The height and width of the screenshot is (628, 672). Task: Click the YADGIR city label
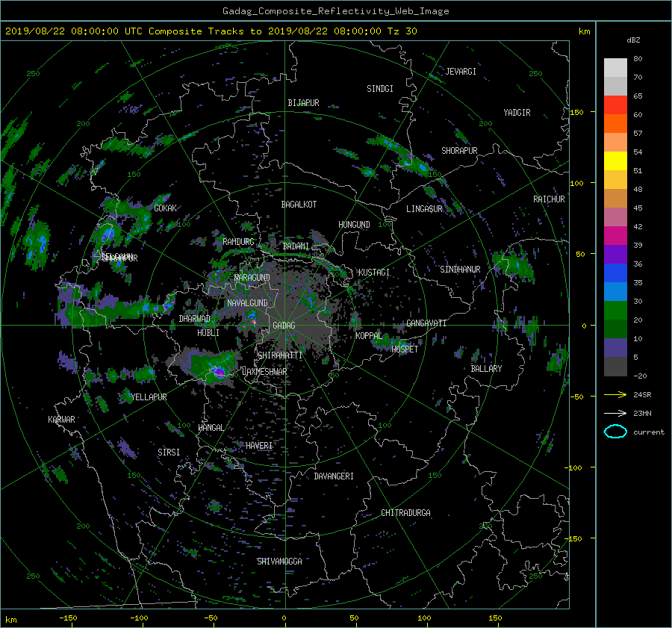click(517, 113)
